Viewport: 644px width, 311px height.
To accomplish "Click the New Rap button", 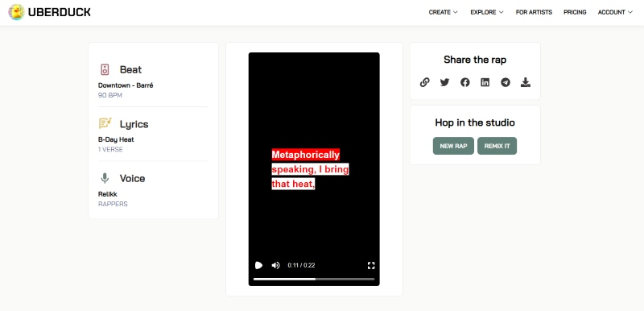I will coord(453,146).
